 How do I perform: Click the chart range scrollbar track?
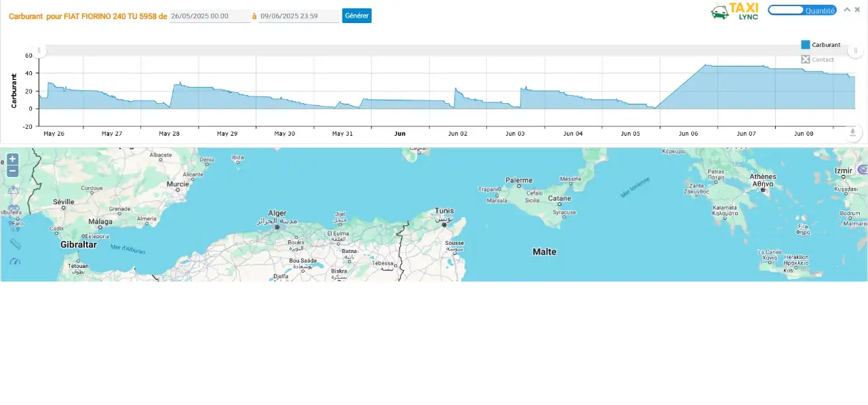tap(448, 50)
